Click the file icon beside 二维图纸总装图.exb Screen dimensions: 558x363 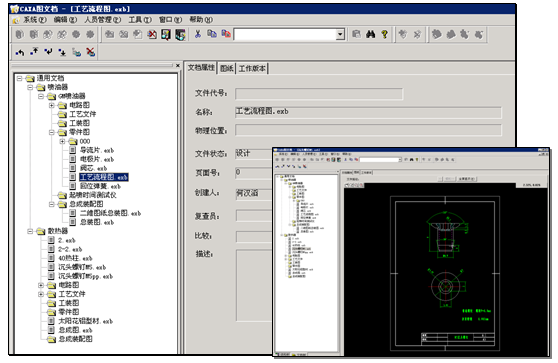pyautogui.click(x=73, y=213)
